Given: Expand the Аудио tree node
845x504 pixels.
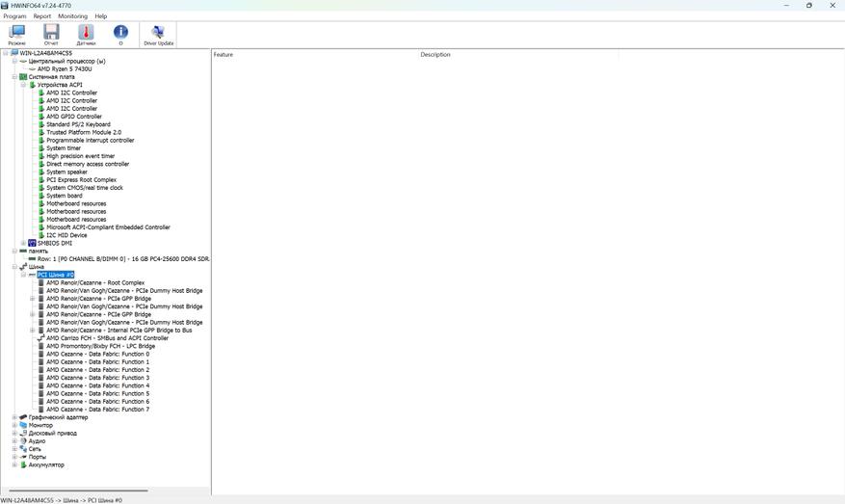Looking at the screenshot, I should (14, 441).
